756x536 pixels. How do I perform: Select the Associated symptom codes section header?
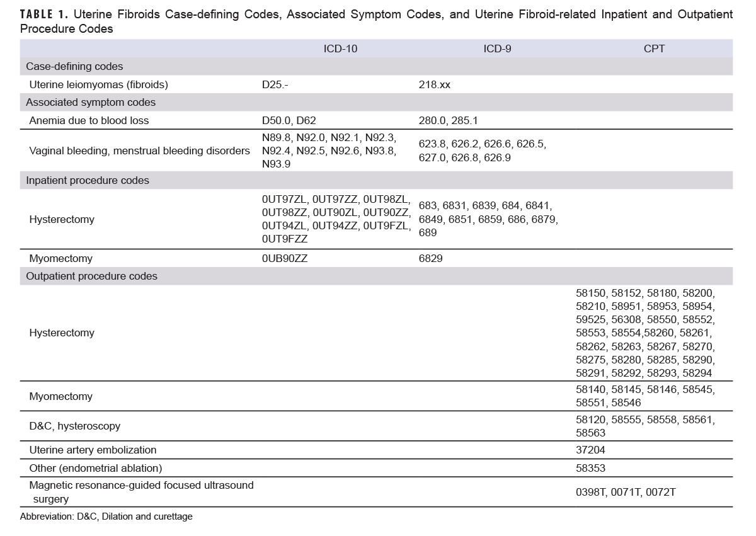pyautogui.click(x=77, y=101)
